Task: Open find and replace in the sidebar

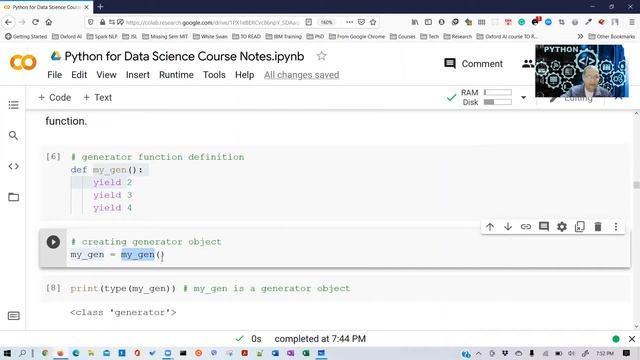Action: [x=13, y=135]
